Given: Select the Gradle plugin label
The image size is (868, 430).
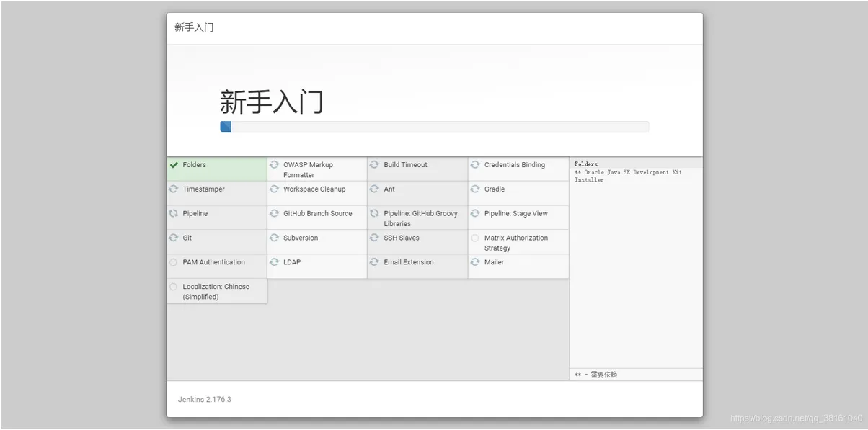Looking at the screenshot, I should pos(495,189).
